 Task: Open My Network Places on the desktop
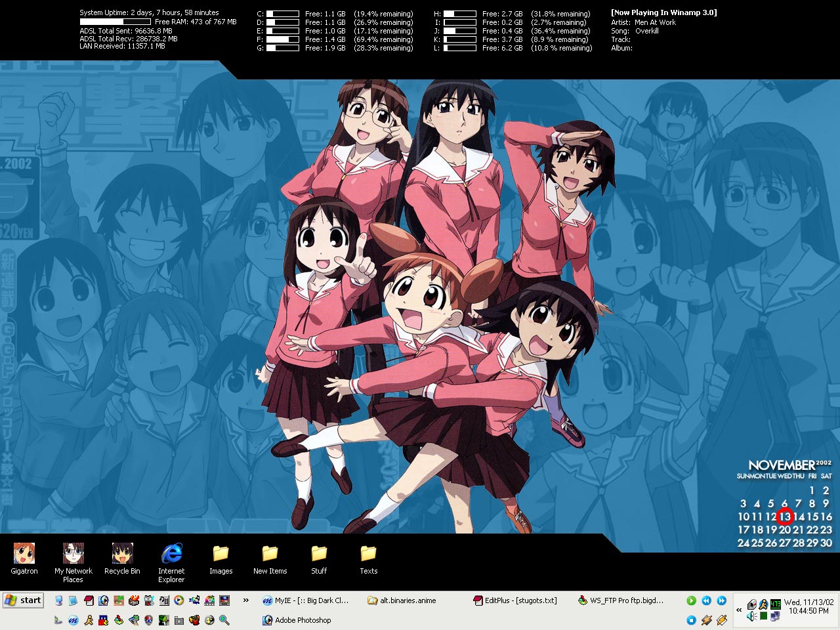[73, 562]
